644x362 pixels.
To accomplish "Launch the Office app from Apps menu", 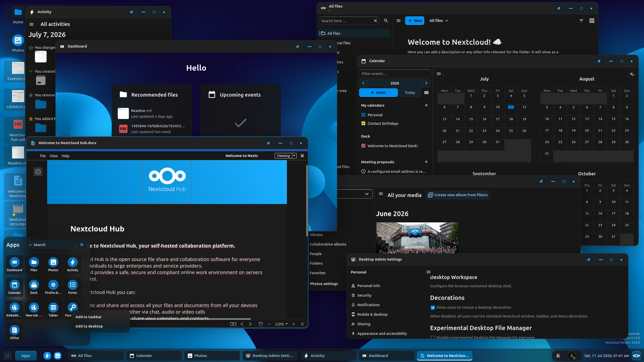I will point(14,332).
